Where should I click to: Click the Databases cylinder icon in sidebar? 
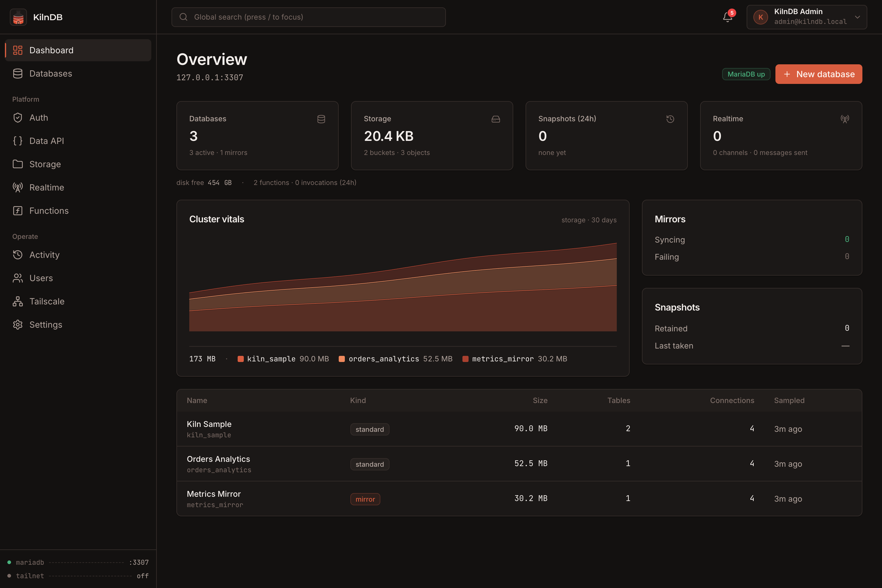[18, 73]
